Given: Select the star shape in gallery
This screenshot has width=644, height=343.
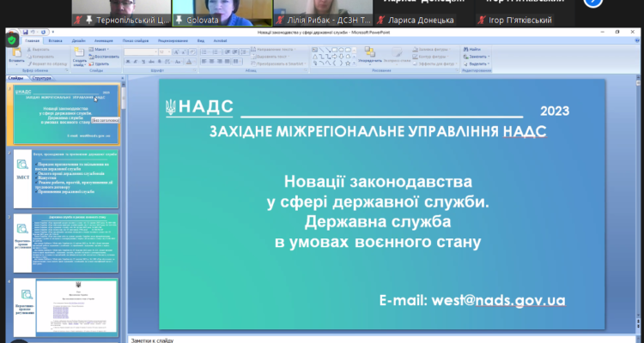Looking at the screenshot, I should (x=348, y=63).
